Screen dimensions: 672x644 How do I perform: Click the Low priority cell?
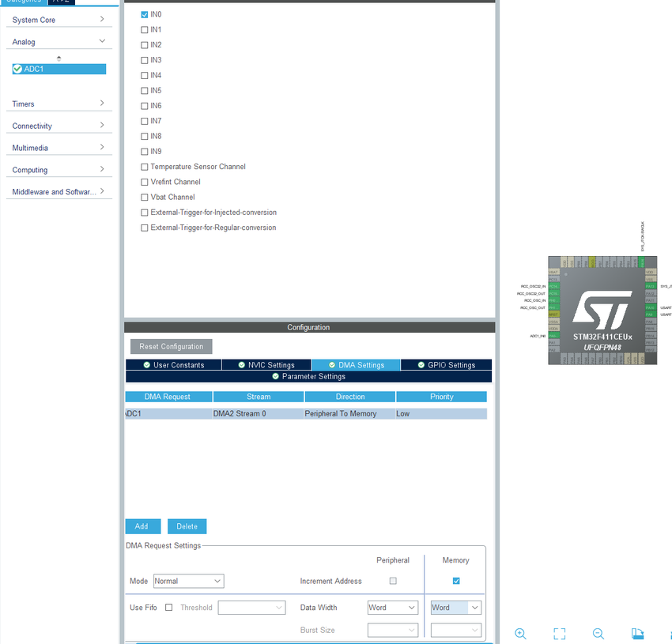[x=441, y=413]
